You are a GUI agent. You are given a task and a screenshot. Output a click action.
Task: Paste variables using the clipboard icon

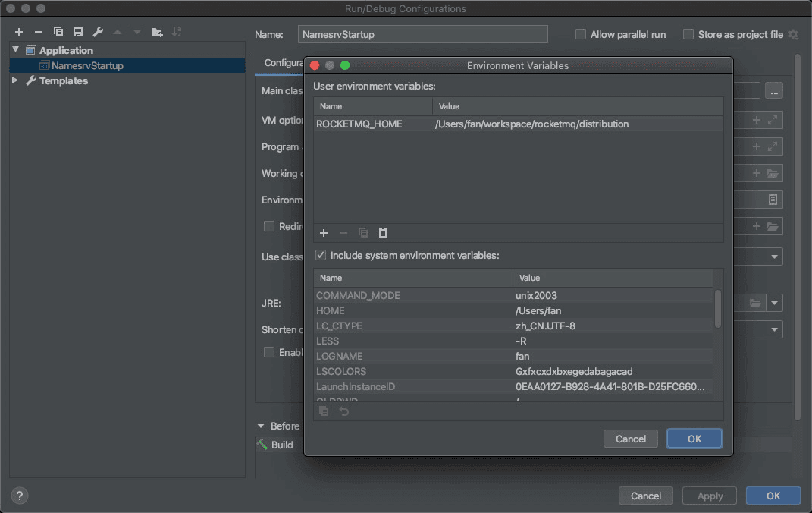pyautogui.click(x=383, y=233)
